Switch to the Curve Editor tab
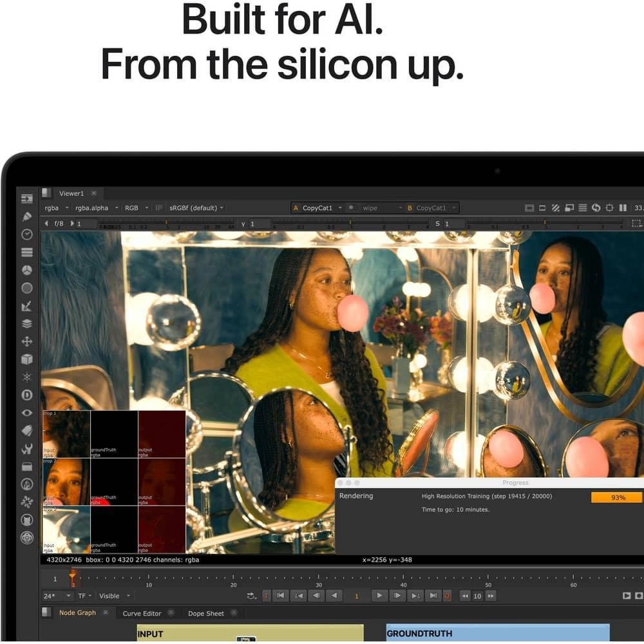Viewport: 644px width, 644px height. click(142, 613)
